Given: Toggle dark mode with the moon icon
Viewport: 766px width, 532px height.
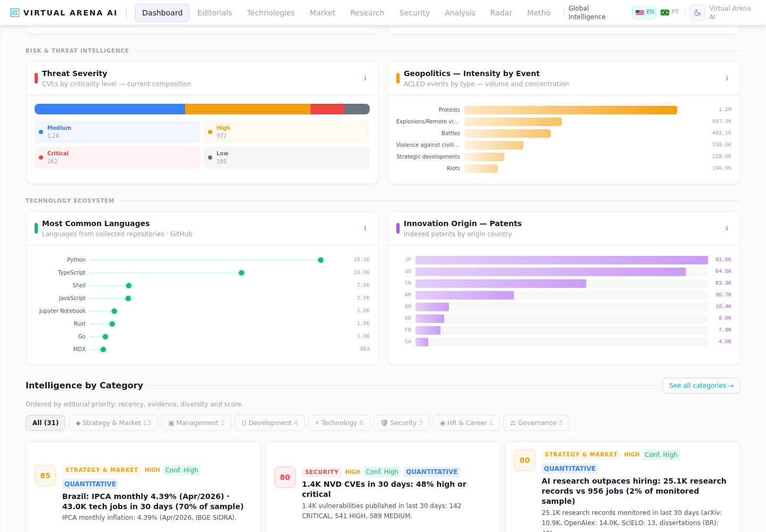Looking at the screenshot, I should pos(697,13).
